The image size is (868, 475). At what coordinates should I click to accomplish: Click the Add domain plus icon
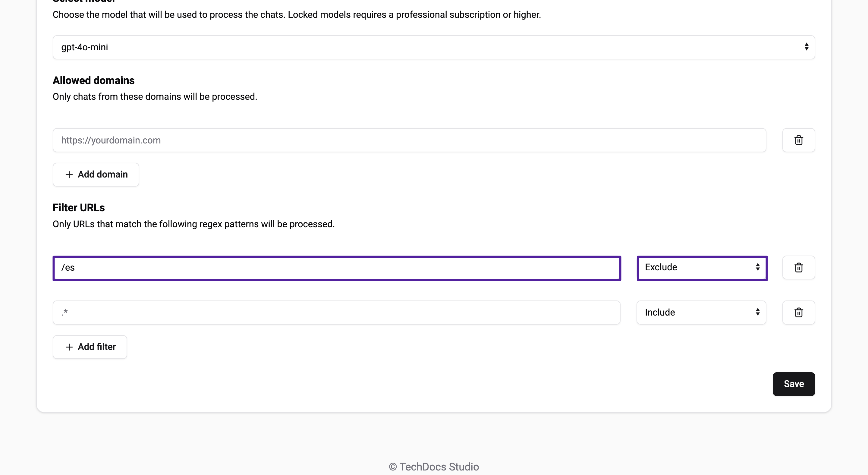point(68,174)
